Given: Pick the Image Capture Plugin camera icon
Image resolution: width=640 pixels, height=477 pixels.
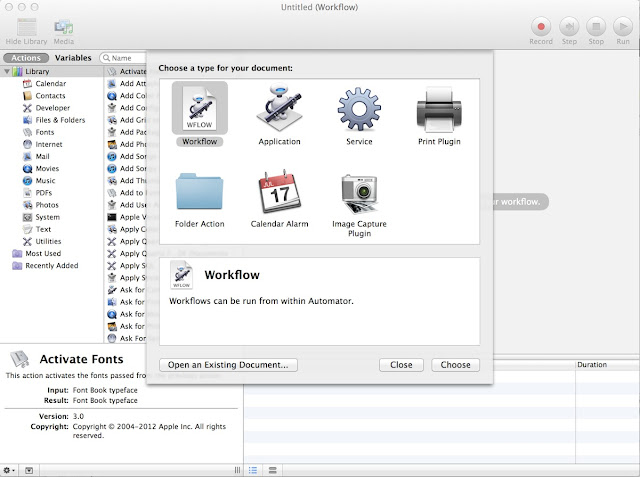Looking at the screenshot, I should click(359, 194).
